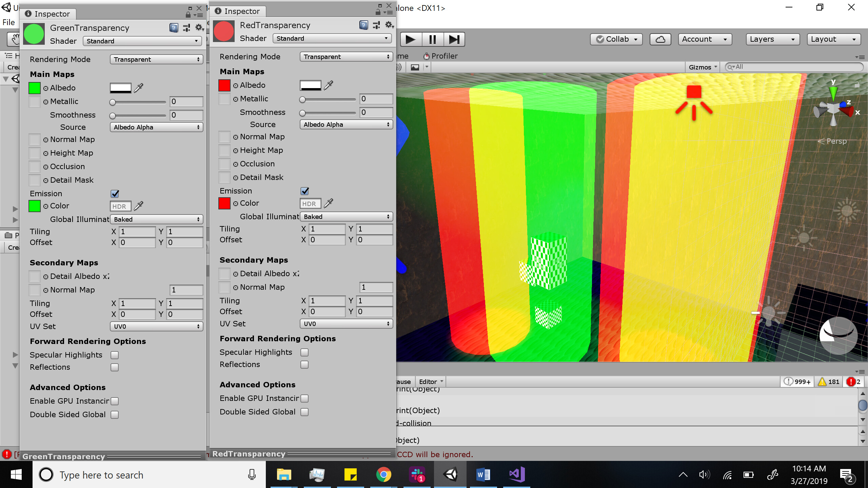Viewport: 868px width, 488px height.
Task: Click the help icon in GreenTransparency inspector
Action: (x=174, y=28)
